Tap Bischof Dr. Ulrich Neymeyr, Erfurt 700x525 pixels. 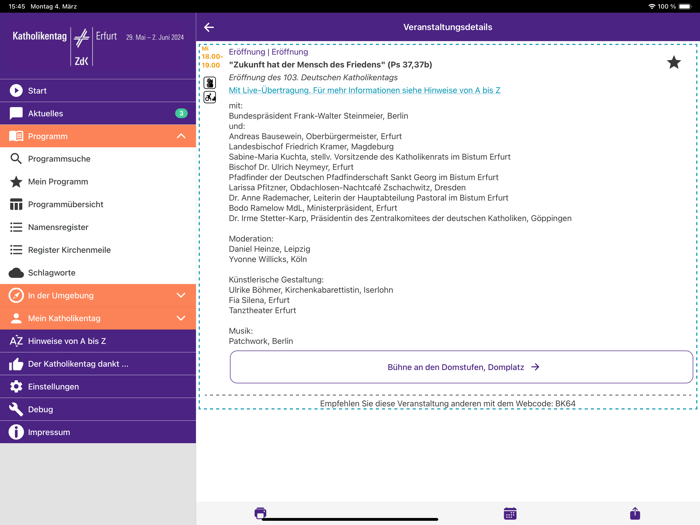click(x=291, y=167)
